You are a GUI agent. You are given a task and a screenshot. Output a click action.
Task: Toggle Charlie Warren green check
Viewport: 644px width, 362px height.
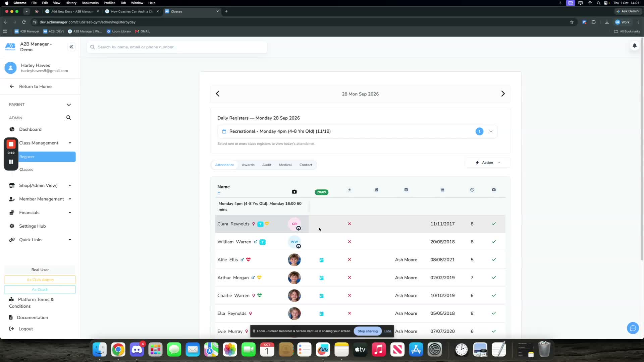coord(494,296)
